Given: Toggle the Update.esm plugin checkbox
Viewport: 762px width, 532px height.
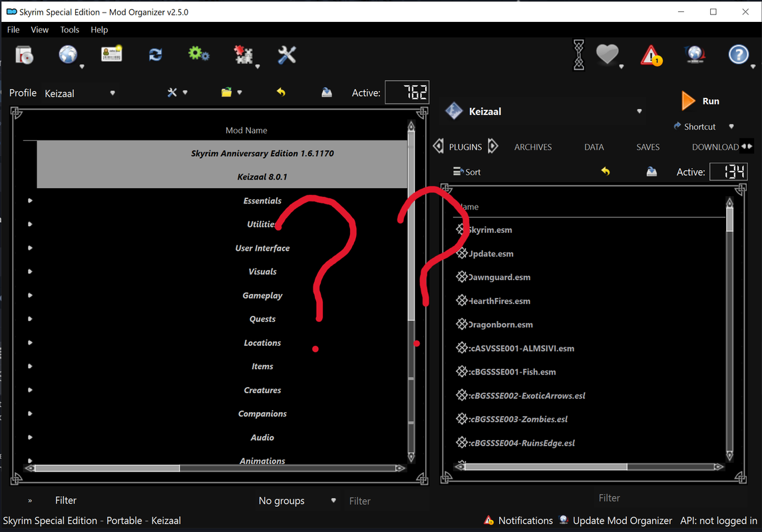Looking at the screenshot, I should (462, 253).
